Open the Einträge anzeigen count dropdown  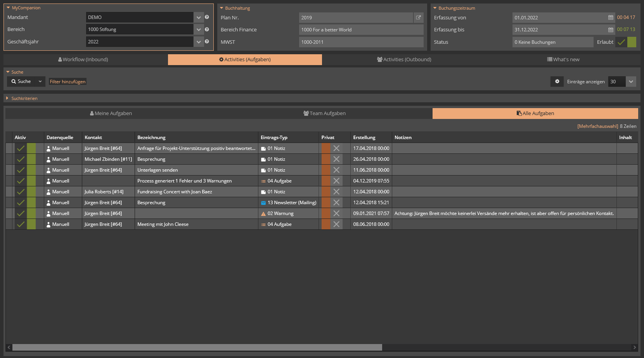coord(631,81)
